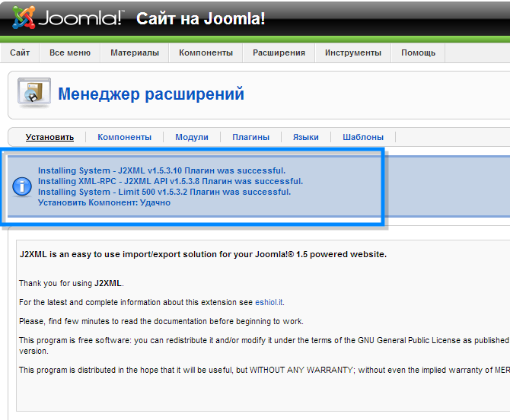Go to the Плагины tab
Screen dimensions: 510x420
[250, 137]
